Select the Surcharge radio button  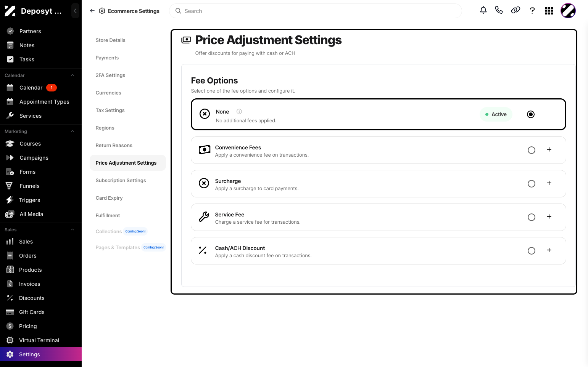click(532, 184)
